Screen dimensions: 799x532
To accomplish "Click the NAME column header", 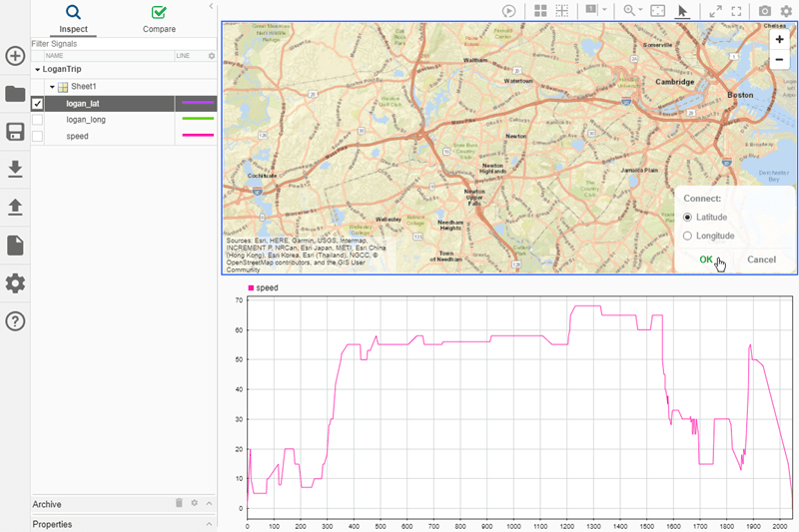I will click(x=55, y=56).
